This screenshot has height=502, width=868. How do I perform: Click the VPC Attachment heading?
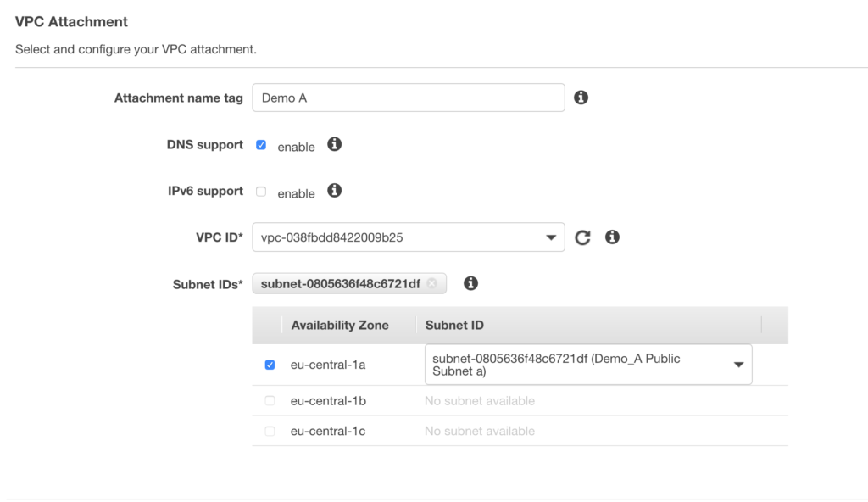pyautogui.click(x=71, y=21)
